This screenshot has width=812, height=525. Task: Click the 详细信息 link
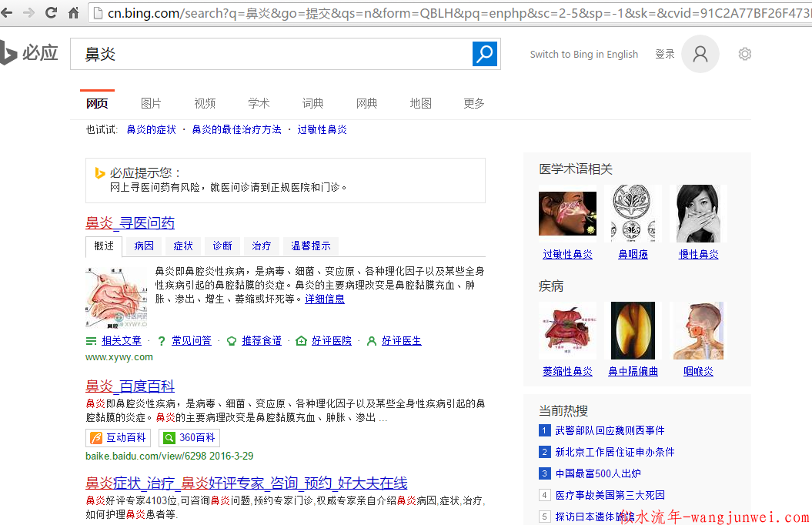pyautogui.click(x=325, y=299)
